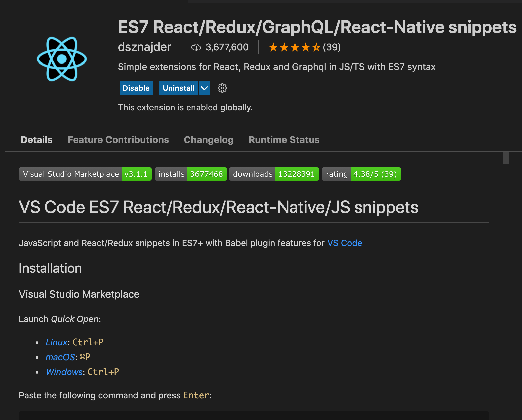Expand the Uninstall dropdown arrow
This screenshot has width=522, height=420.
coord(204,88)
